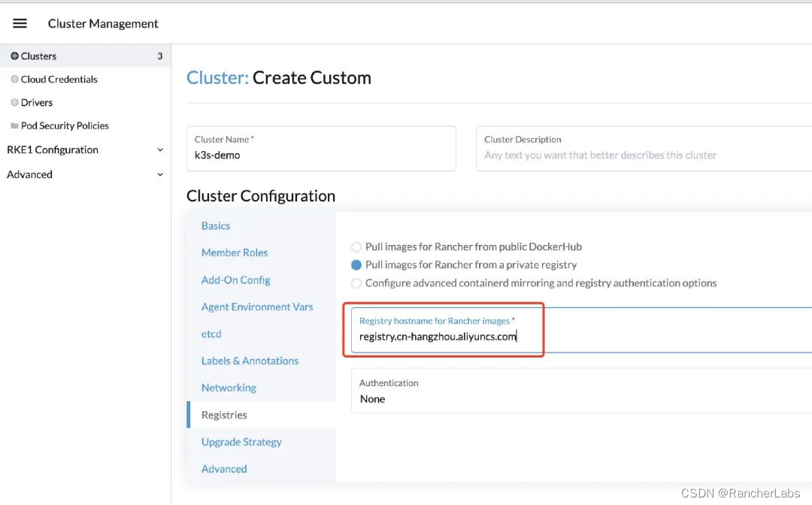Viewport: 812px width, 505px height.
Task: Open the Add-On Config tab
Action: pos(235,280)
